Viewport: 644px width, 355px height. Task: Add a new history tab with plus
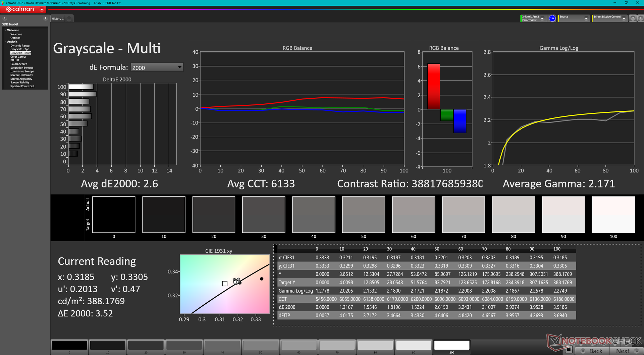pyautogui.click(x=69, y=19)
